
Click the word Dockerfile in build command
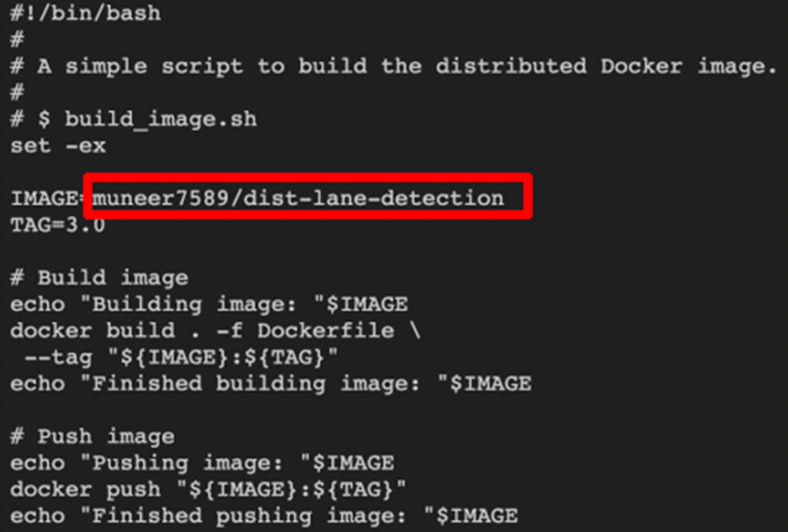(325, 331)
